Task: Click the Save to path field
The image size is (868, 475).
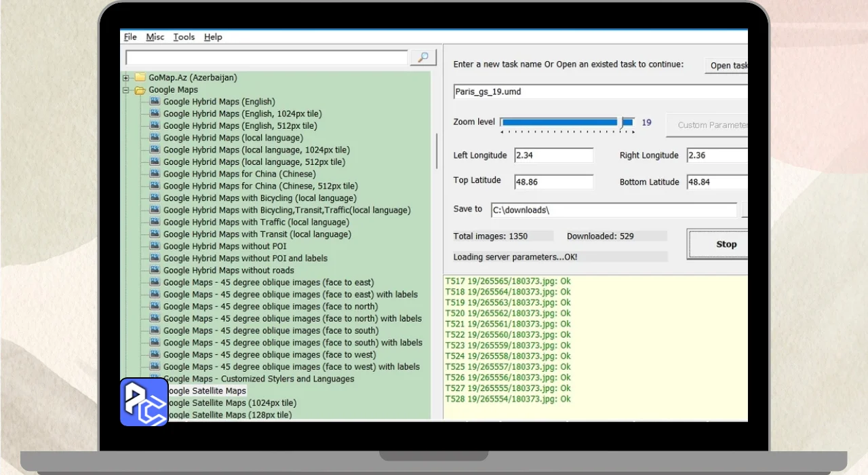Action: pos(613,210)
